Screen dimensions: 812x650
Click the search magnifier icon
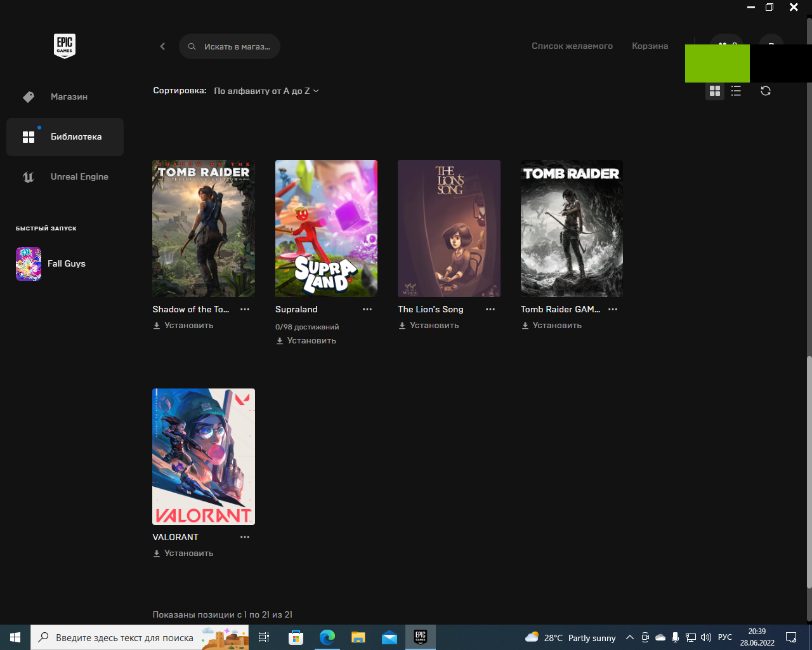click(x=192, y=46)
